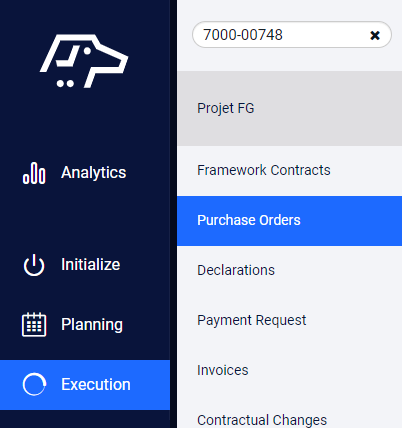Select the Execution menu item
The width and height of the screenshot is (402, 428).
click(x=85, y=385)
